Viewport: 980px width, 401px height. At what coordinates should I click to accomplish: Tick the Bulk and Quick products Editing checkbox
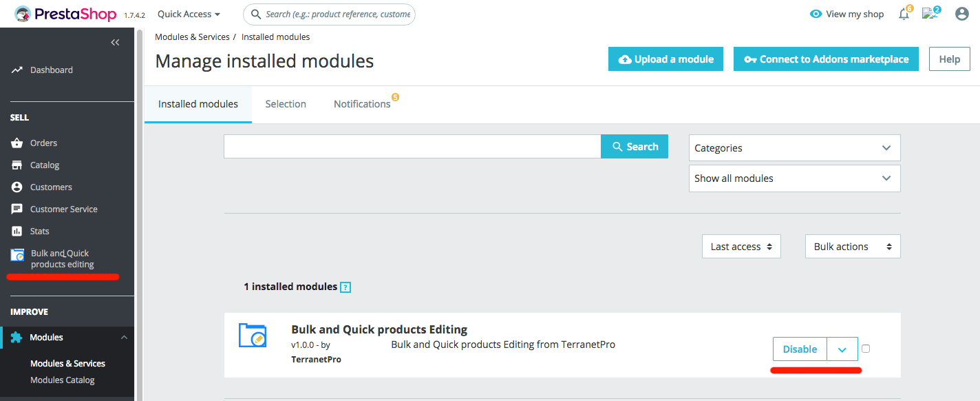click(866, 349)
